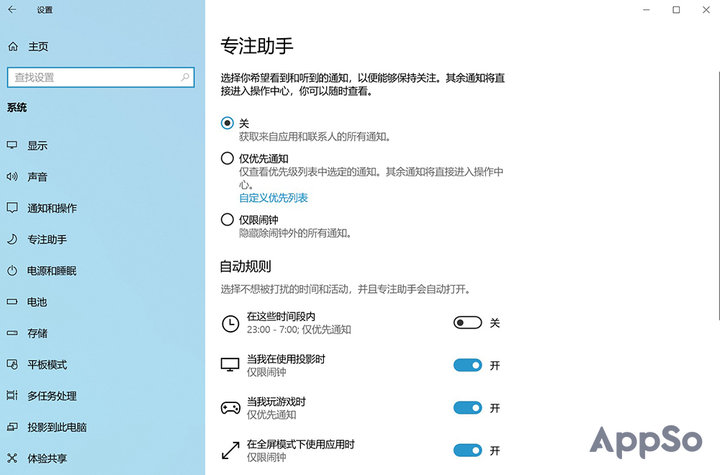Click the Power & sleep (电源和睡眠) icon
Screen dimensions: 720x475
coord(13,271)
